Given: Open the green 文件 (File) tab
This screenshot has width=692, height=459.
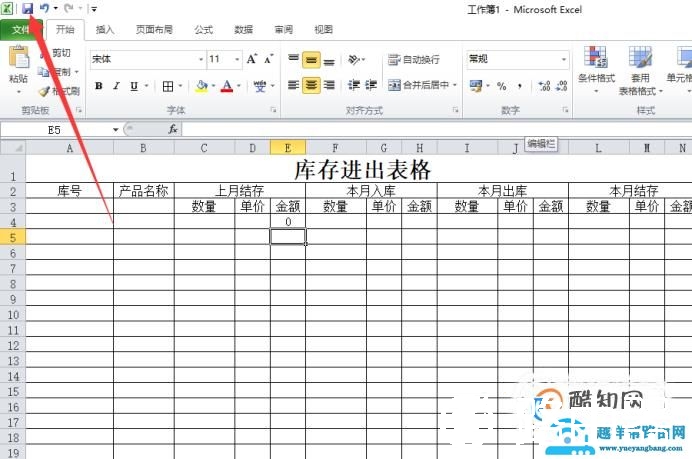Looking at the screenshot, I should click(x=20, y=30).
